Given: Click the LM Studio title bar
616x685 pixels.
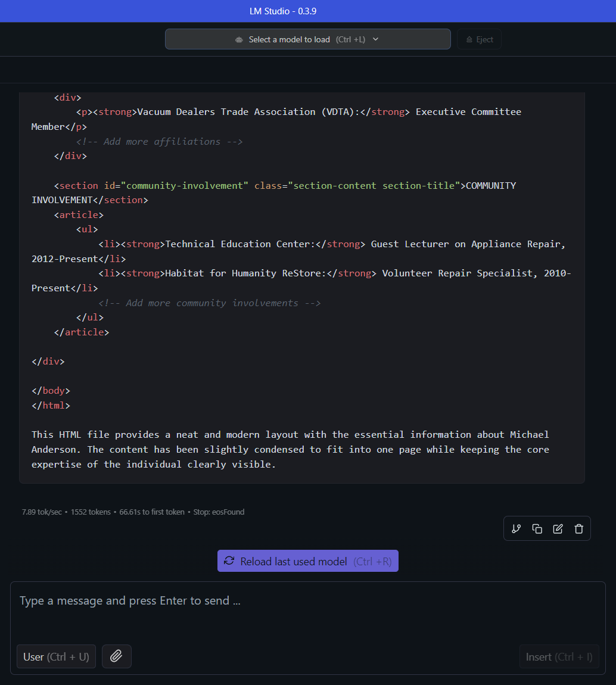Looking at the screenshot, I should coord(307,11).
